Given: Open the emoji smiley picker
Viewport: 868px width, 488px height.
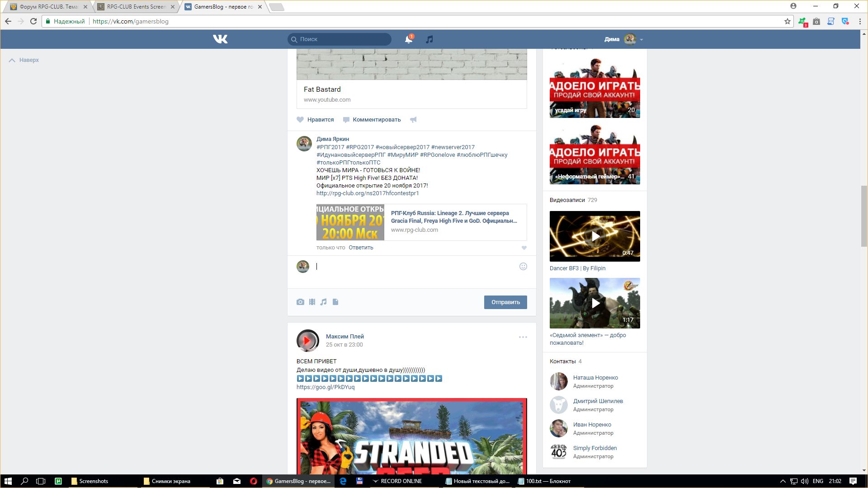Looking at the screenshot, I should (x=523, y=267).
